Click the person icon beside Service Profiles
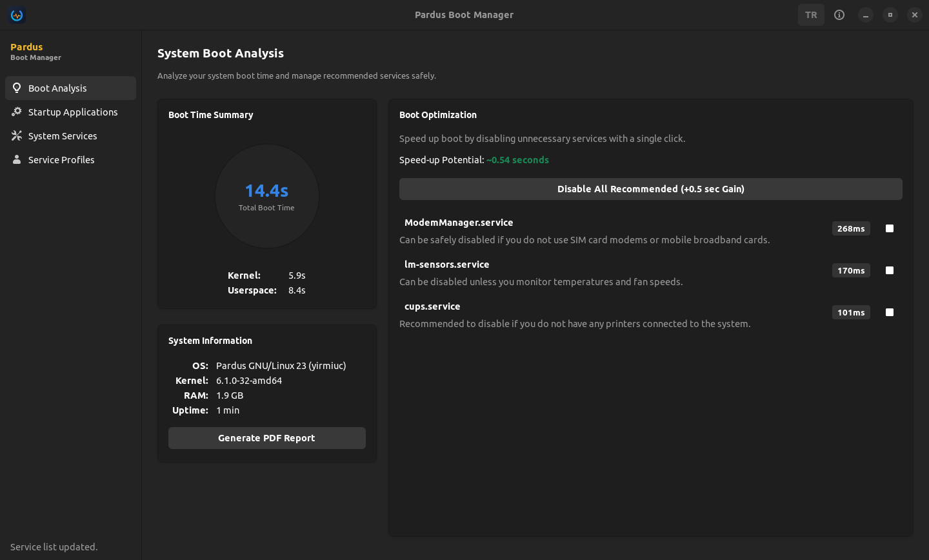 coord(17,159)
